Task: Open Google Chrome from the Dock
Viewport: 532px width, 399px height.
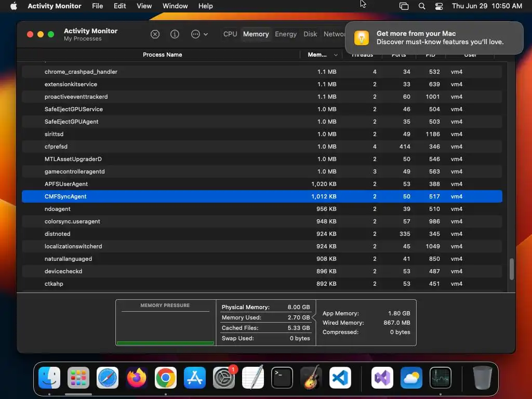Action: point(166,378)
